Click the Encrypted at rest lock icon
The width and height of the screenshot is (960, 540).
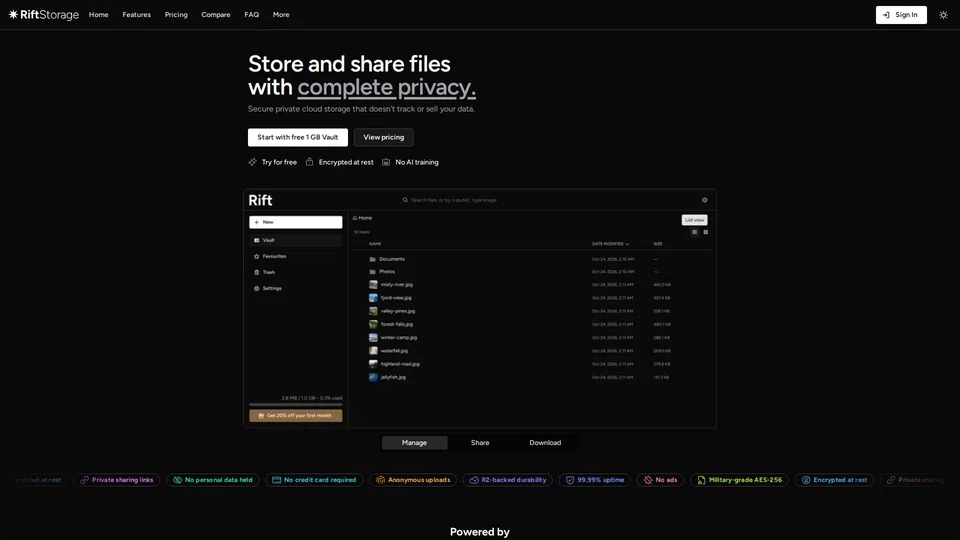click(309, 162)
